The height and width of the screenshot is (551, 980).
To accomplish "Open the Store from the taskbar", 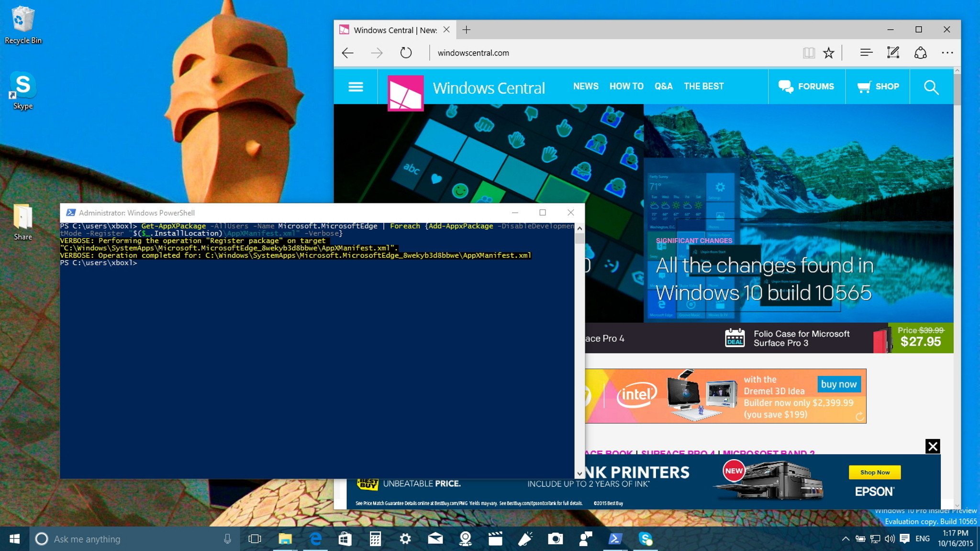I will [x=345, y=539].
